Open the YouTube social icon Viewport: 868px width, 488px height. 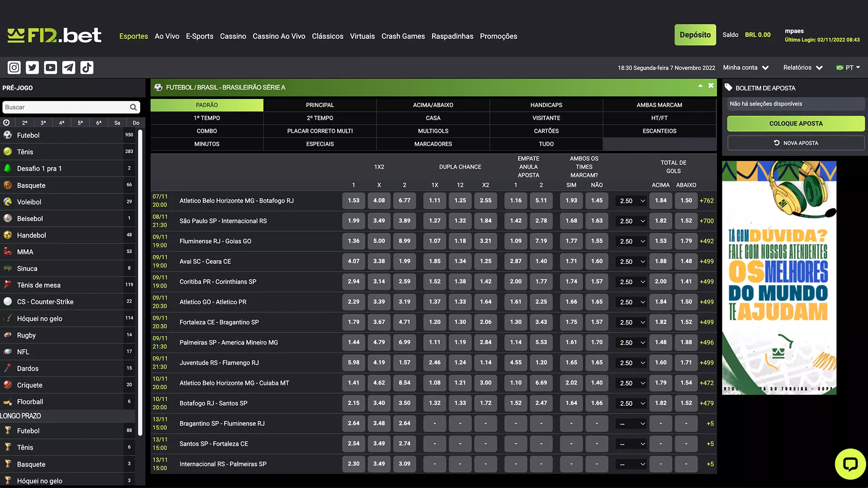coord(50,68)
